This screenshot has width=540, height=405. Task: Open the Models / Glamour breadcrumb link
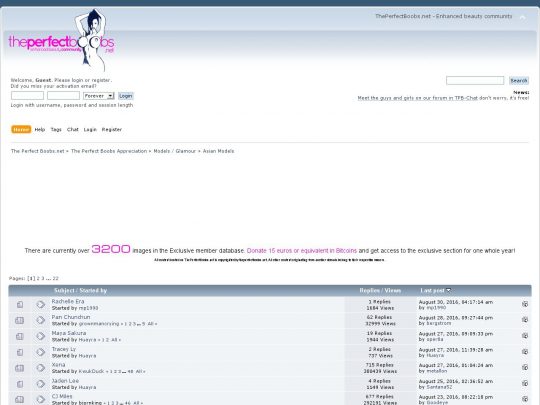175,151
